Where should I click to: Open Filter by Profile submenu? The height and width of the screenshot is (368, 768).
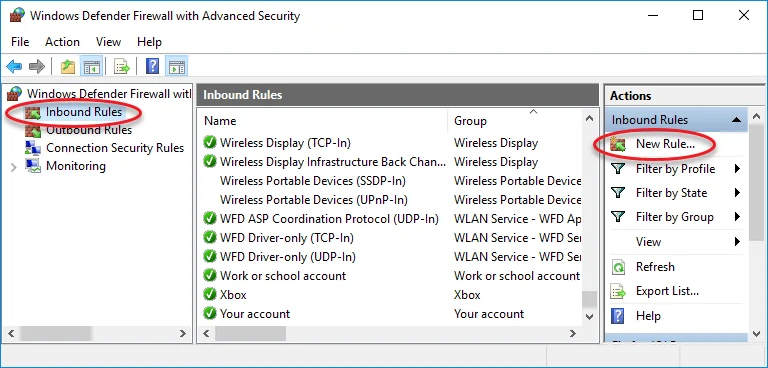click(x=675, y=169)
